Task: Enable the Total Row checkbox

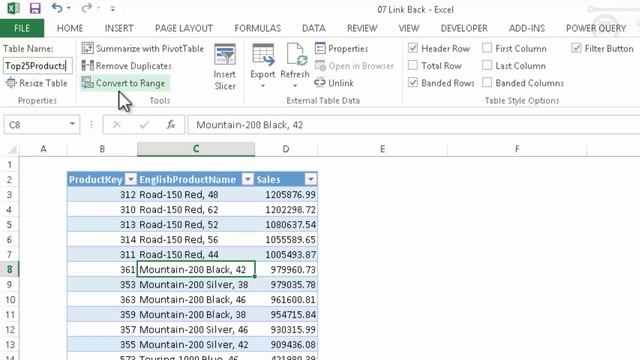Action: coord(413,65)
